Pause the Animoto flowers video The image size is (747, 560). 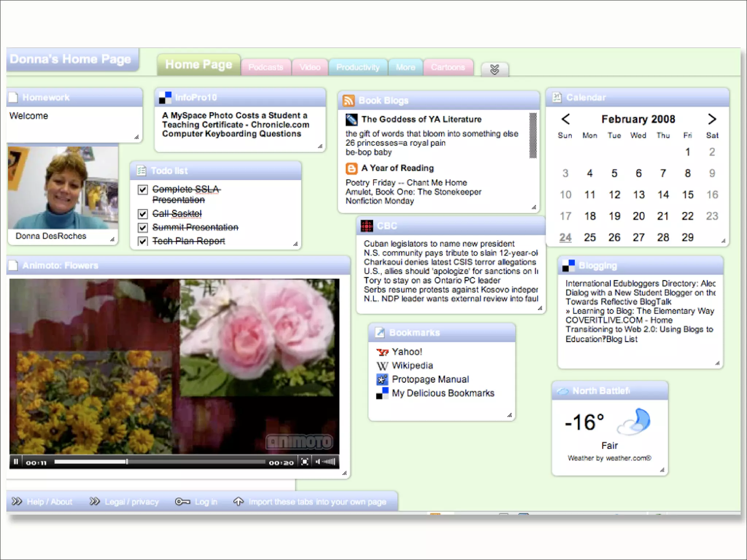point(16,462)
